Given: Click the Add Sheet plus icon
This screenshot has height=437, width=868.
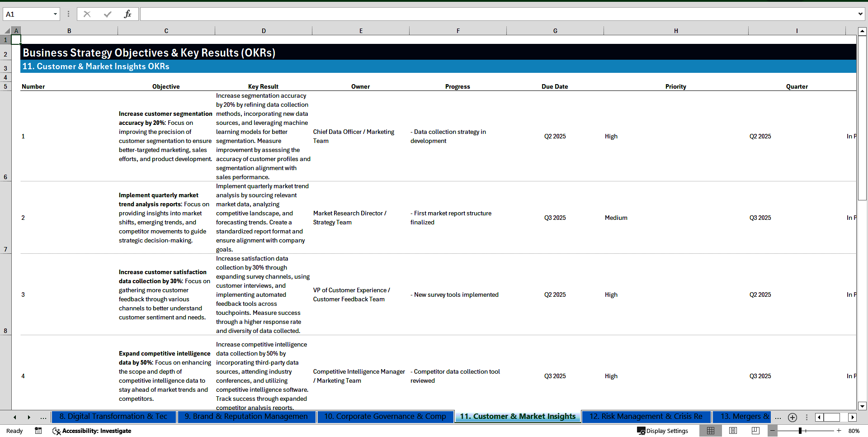Looking at the screenshot, I should point(792,417).
